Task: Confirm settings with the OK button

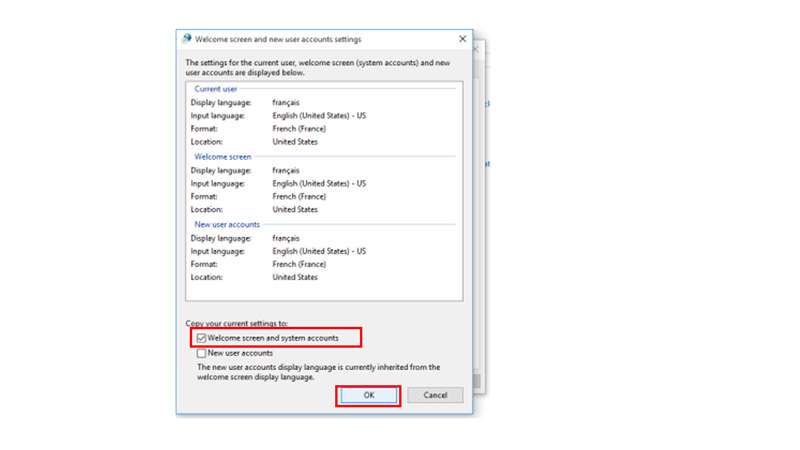Action: pyautogui.click(x=369, y=395)
